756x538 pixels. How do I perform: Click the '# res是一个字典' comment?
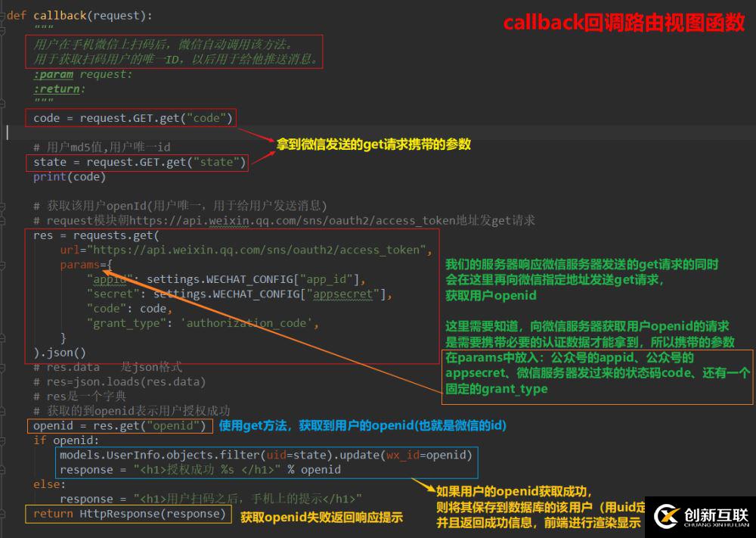tap(79, 397)
